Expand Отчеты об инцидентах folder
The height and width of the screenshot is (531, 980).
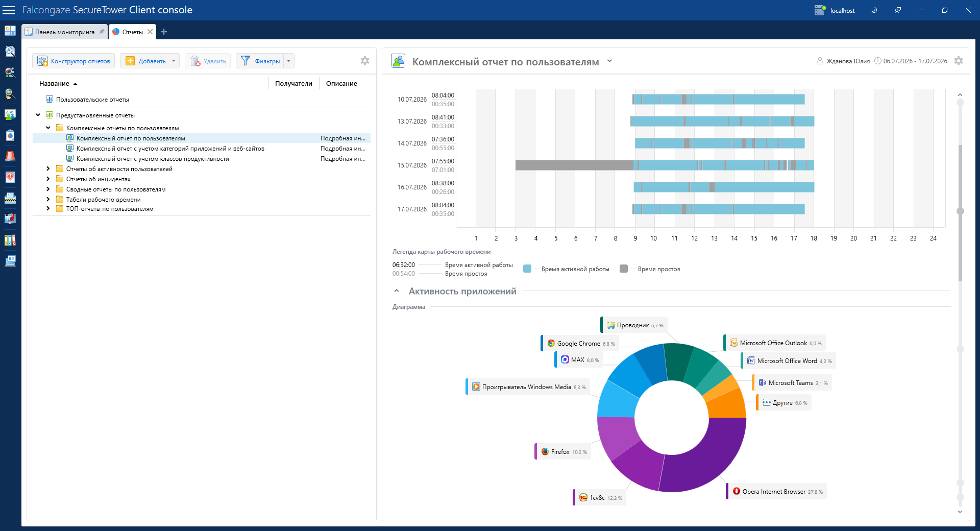click(x=48, y=179)
